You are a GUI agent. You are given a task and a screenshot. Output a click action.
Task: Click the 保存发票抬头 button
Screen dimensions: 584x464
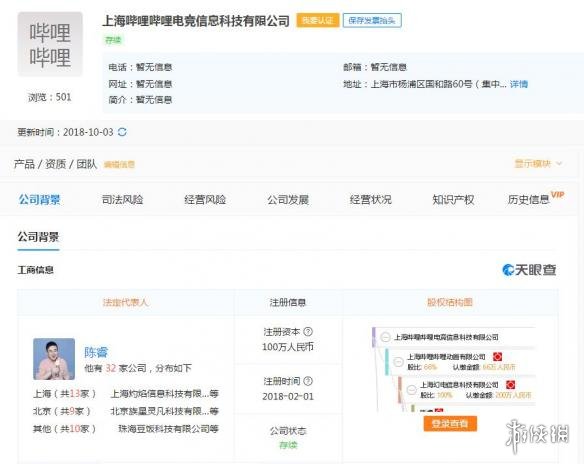point(372,20)
